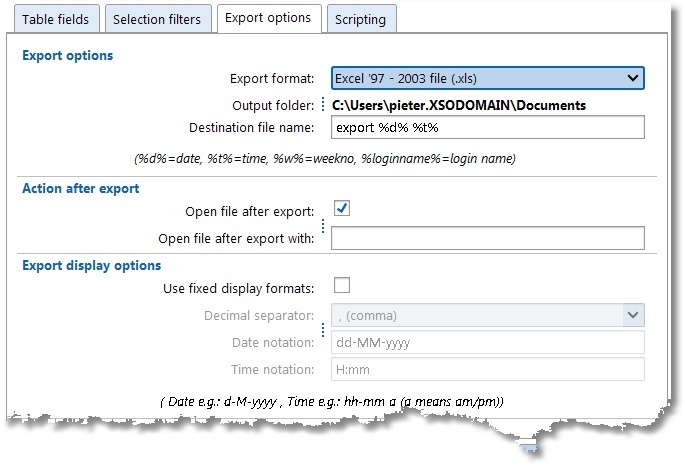The width and height of the screenshot is (685, 467).
Task: Click the Open file after export with field
Action: tap(487, 238)
